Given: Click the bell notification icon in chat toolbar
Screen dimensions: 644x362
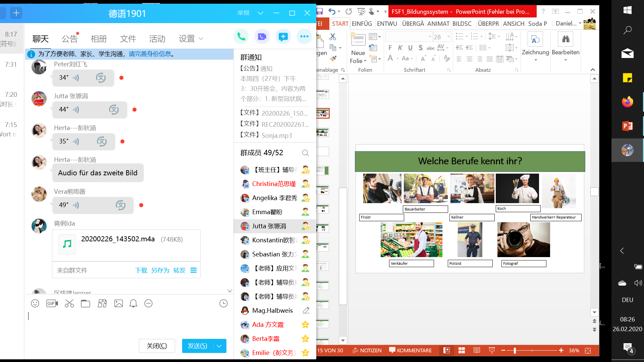Looking at the screenshot, I should coord(133,303).
